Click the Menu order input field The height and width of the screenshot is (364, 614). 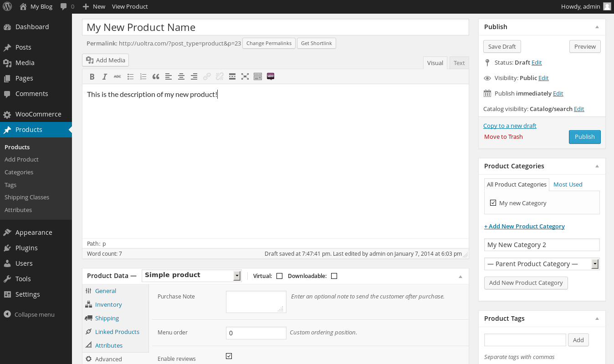[x=256, y=333]
